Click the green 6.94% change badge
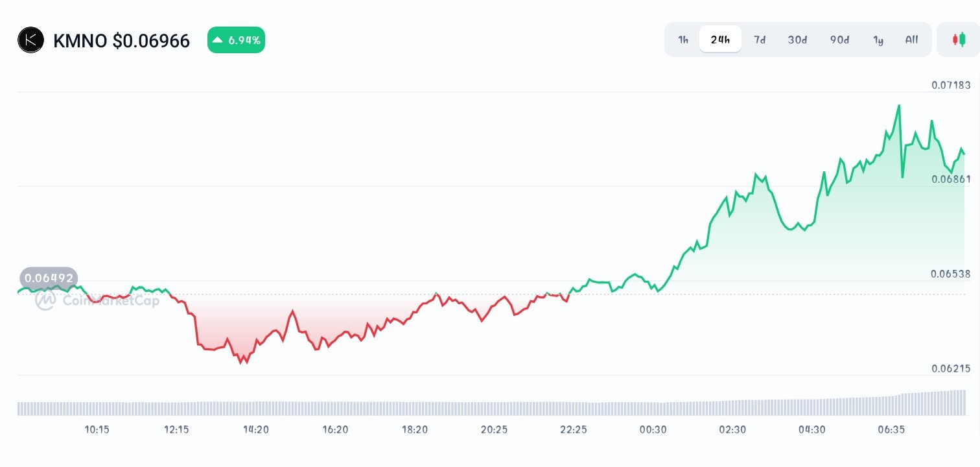The height and width of the screenshot is (467, 980). (236, 40)
